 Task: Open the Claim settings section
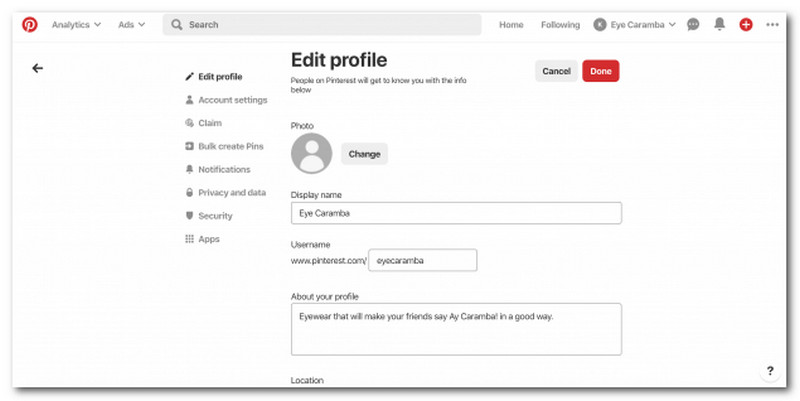click(x=210, y=123)
